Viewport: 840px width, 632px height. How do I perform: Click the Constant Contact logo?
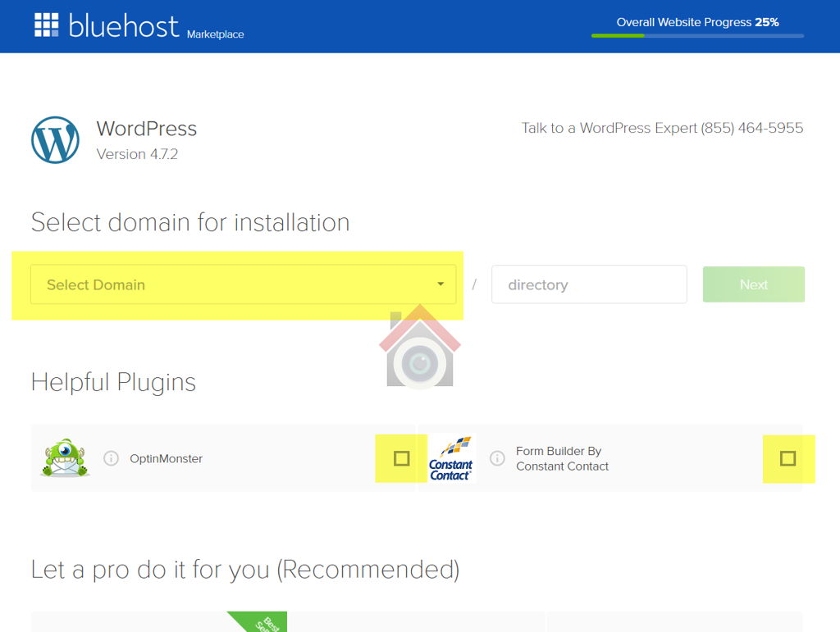pos(451,458)
